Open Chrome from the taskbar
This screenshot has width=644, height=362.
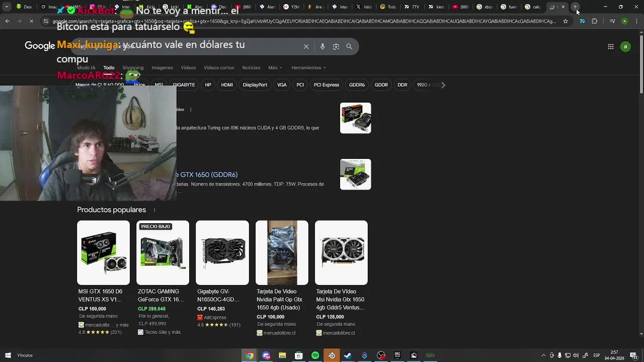250,355
